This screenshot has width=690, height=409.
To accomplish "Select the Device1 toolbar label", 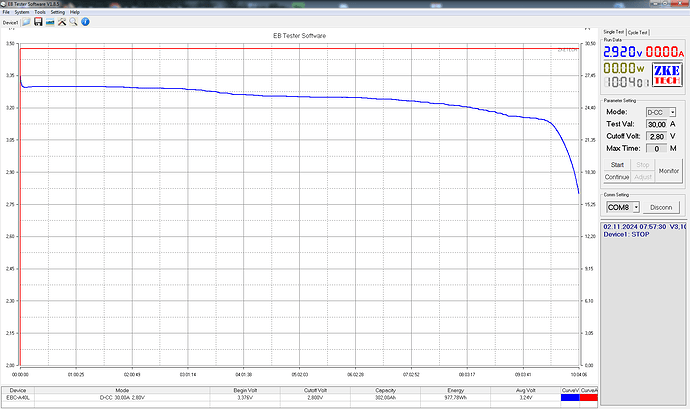I will coord(11,23).
